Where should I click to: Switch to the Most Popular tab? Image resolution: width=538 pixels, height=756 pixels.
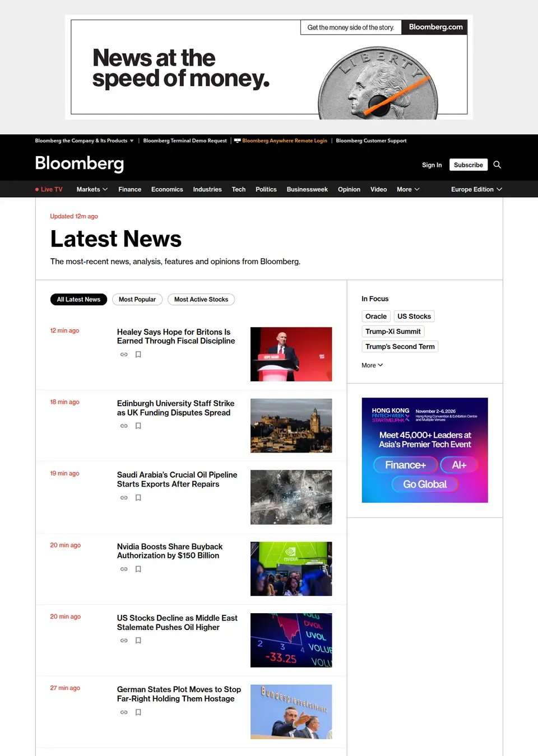[x=137, y=300]
